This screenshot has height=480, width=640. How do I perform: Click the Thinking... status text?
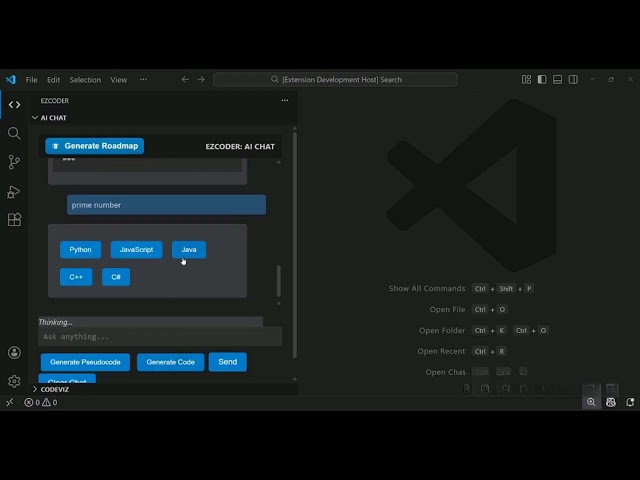[55, 322]
